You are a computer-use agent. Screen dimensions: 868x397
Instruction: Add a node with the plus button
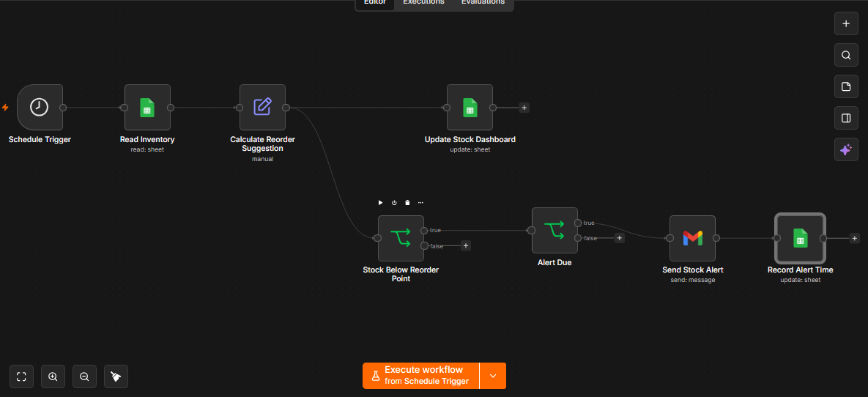pyautogui.click(x=846, y=24)
